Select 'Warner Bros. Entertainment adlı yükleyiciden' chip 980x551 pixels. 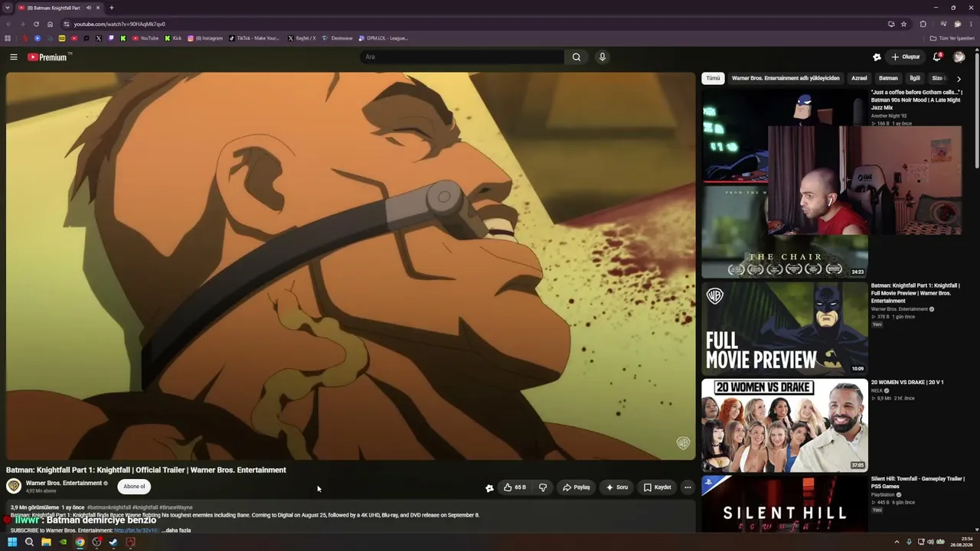coord(786,78)
